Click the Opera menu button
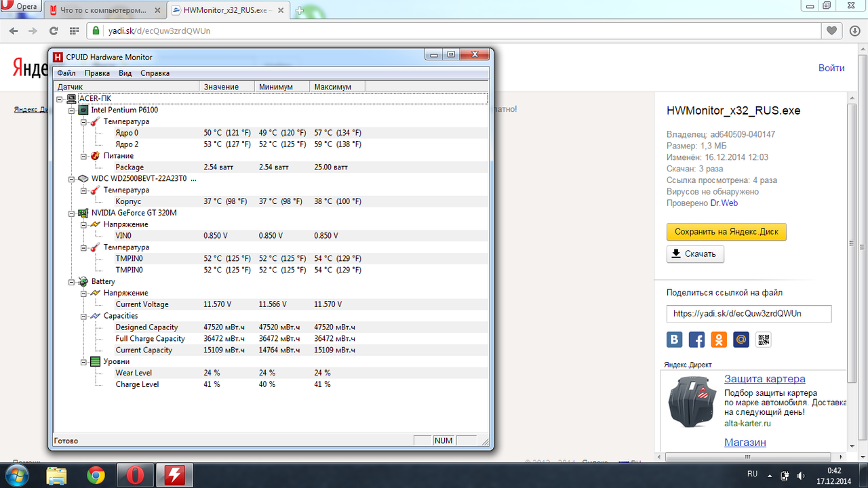Image resolution: width=868 pixels, height=488 pixels. pyautogui.click(x=22, y=6)
